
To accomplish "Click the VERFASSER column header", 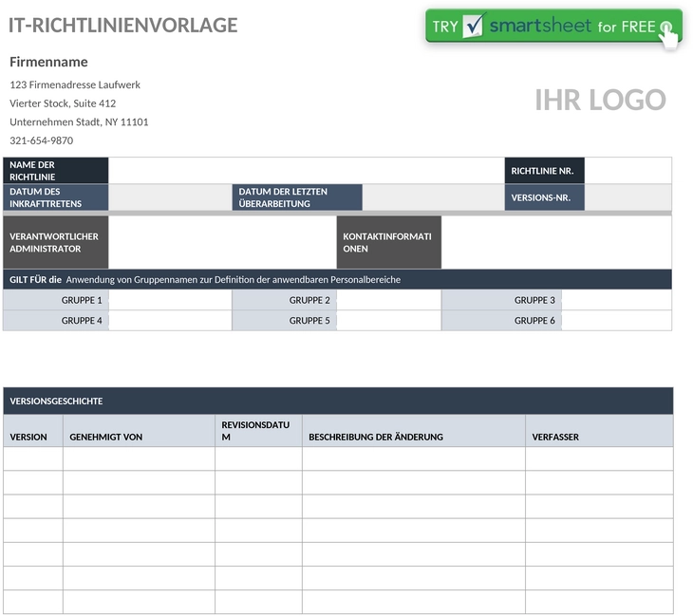I will (x=599, y=431).
